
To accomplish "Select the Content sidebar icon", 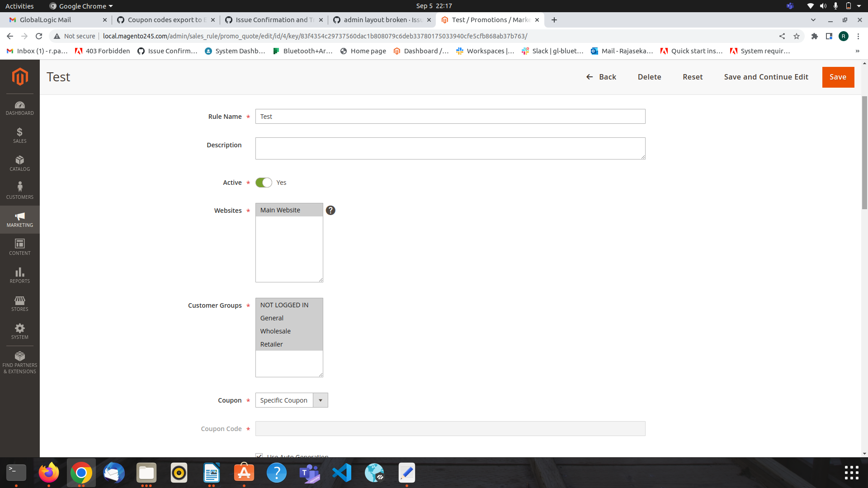I will click(19, 246).
